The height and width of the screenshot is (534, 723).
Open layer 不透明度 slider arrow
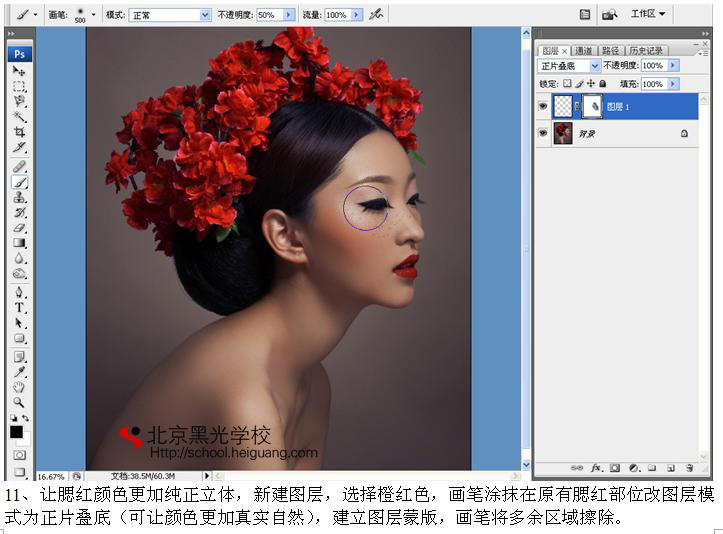pos(673,65)
